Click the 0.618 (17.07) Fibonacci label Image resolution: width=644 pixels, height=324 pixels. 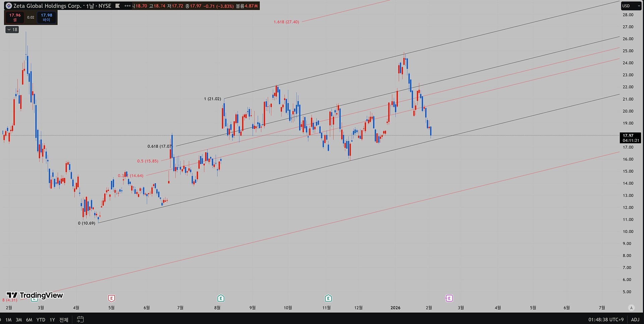(x=160, y=146)
